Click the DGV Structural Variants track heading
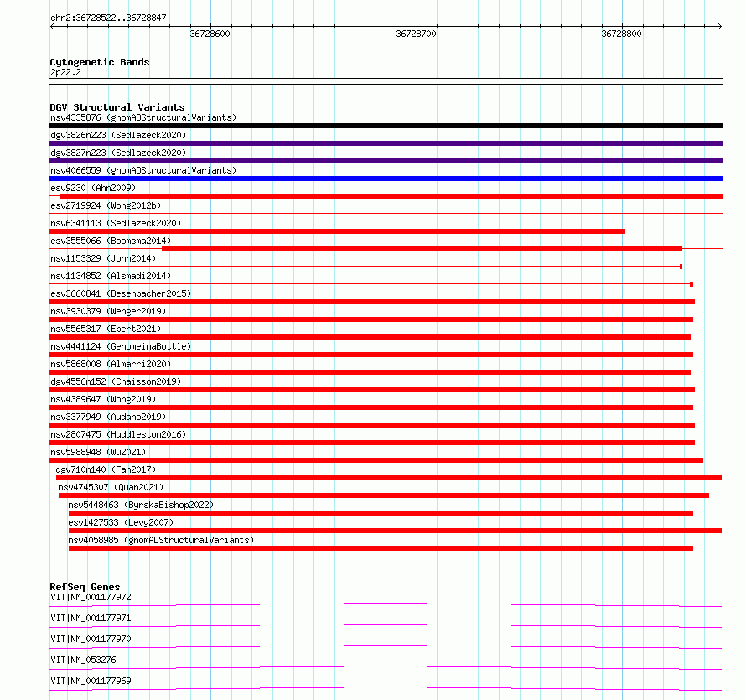The height and width of the screenshot is (700, 746). coord(117,107)
